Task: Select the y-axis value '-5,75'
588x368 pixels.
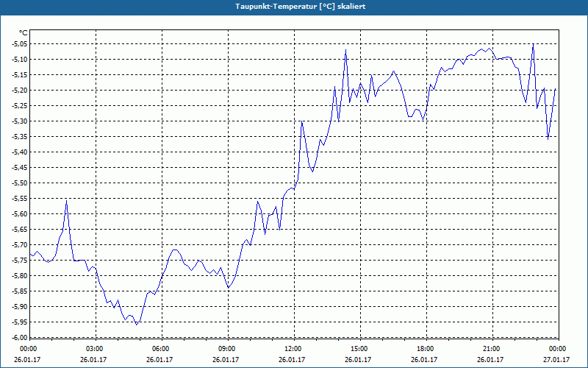Action: [x=20, y=261]
